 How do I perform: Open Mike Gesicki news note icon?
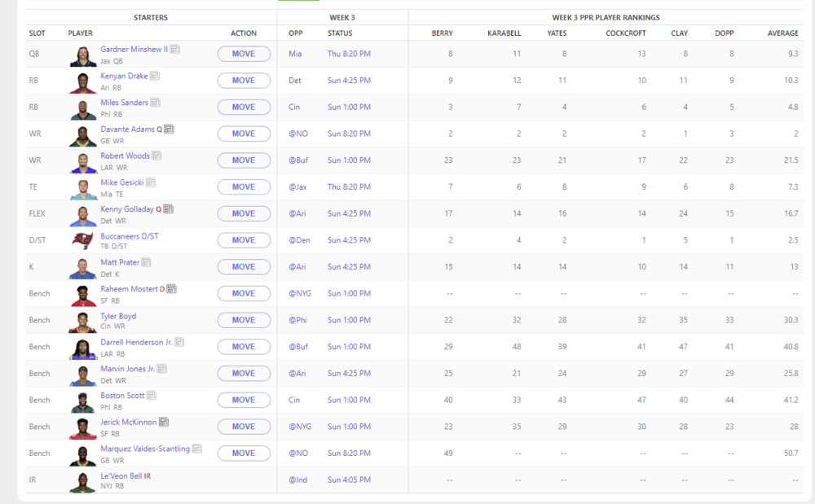coord(151,182)
